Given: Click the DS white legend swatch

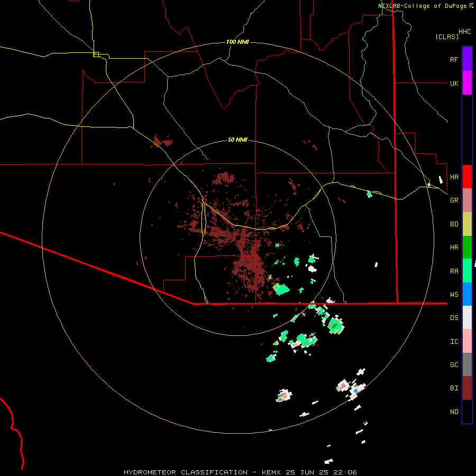Looking at the screenshot, I should [x=467, y=317].
